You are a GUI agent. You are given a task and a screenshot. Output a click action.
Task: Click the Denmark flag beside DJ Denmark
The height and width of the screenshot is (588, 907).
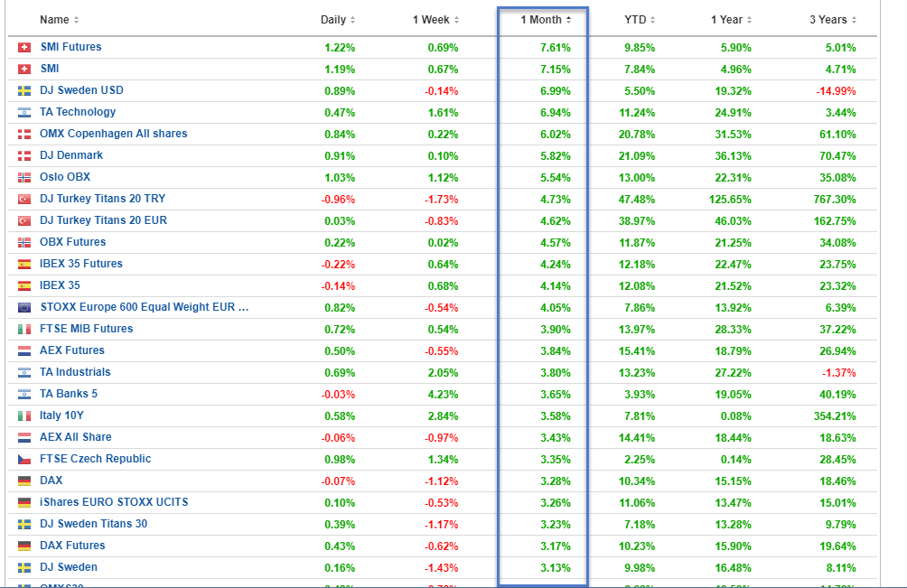pyautogui.click(x=24, y=156)
